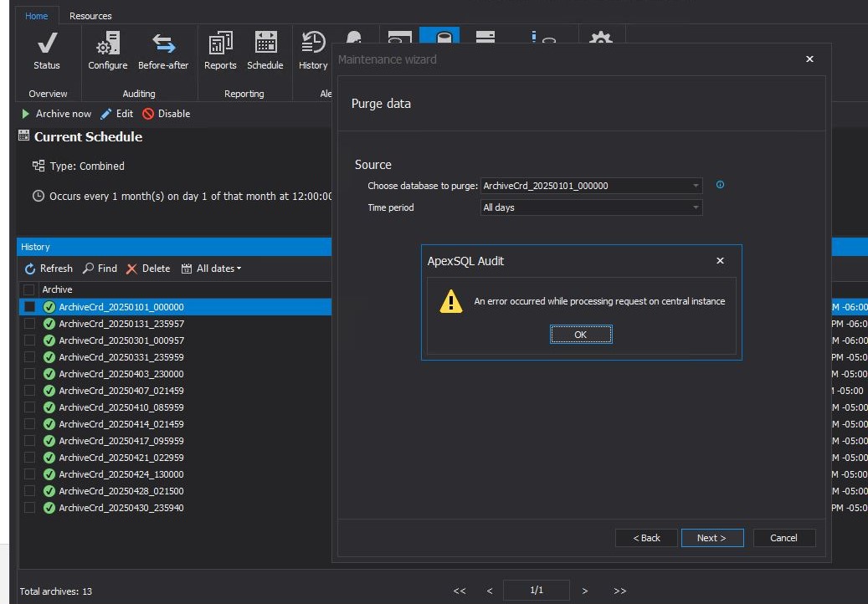Viewport: 868px width, 604px height.
Task: Click the page number 1/1 field
Action: pyautogui.click(x=537, y=590)
